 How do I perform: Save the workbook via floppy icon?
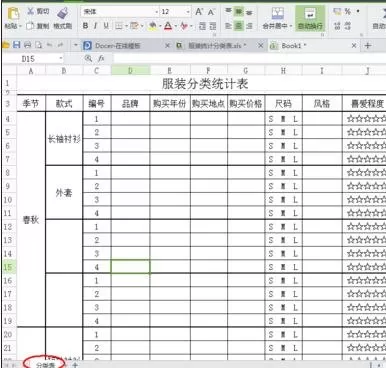click(16, 45)
